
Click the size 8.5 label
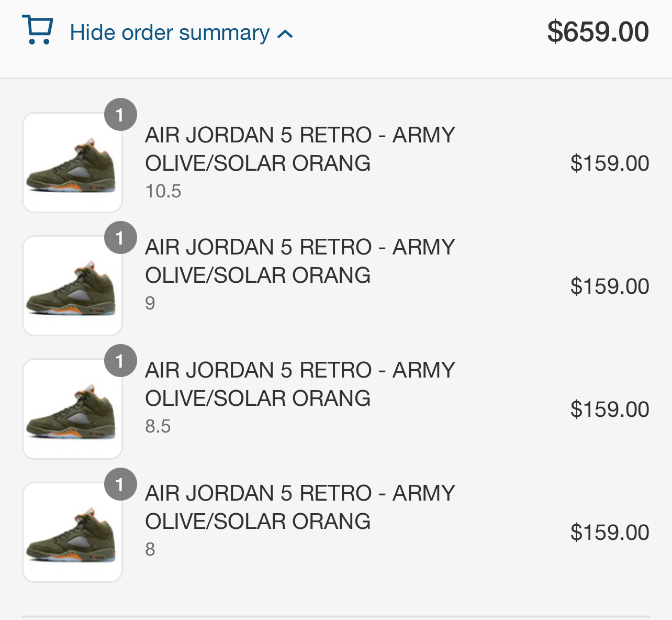[158, 426]
